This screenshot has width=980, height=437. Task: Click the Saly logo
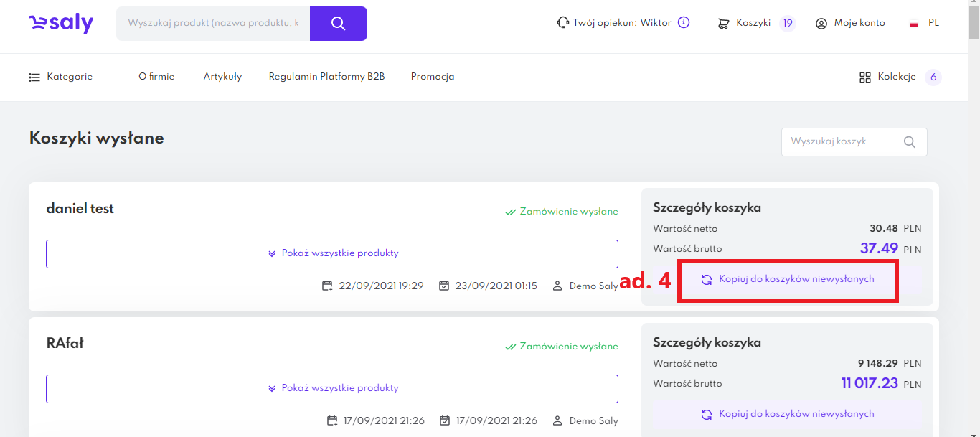61,24
